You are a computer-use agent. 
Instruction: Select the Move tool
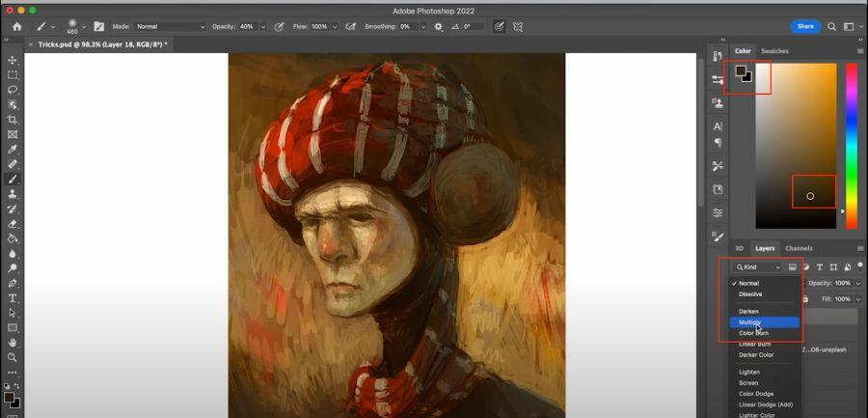[13, 60]
